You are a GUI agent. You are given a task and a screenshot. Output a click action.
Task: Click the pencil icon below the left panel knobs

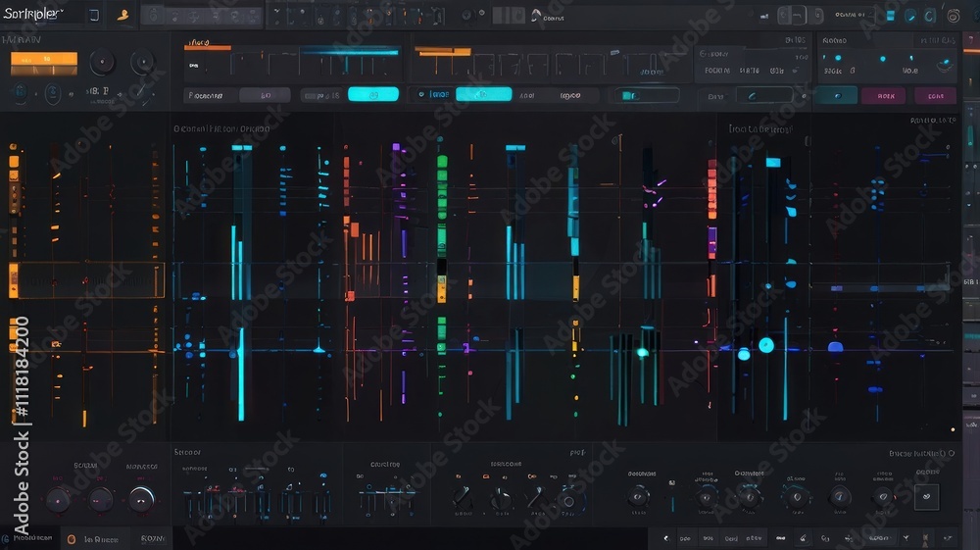tap(141, 92)
